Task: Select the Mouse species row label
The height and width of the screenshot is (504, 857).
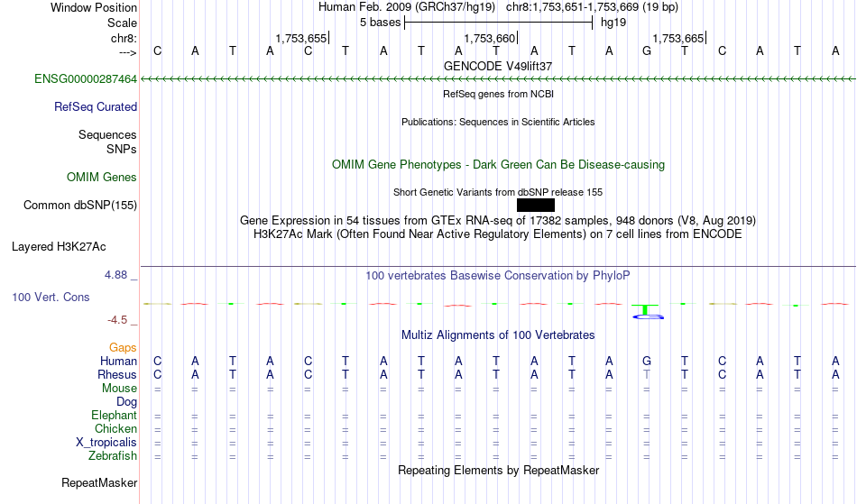Action: [119, 389]
